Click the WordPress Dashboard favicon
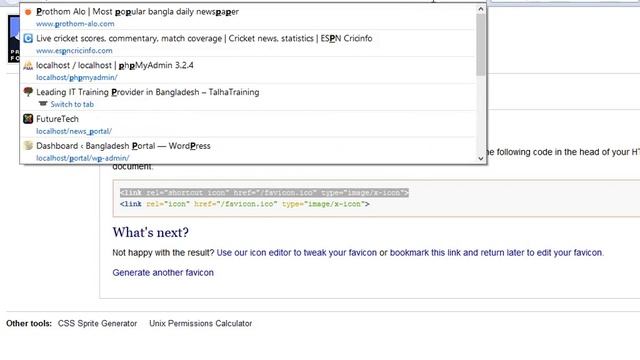The width and height of the screenshot is (640, 360). [x=28, y=145]
